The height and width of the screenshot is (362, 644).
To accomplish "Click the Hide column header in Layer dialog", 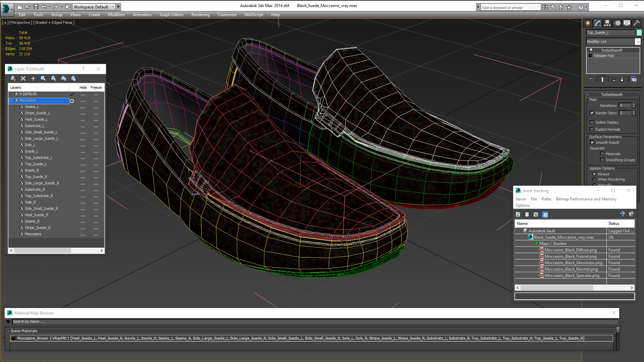I will point(83,87).
